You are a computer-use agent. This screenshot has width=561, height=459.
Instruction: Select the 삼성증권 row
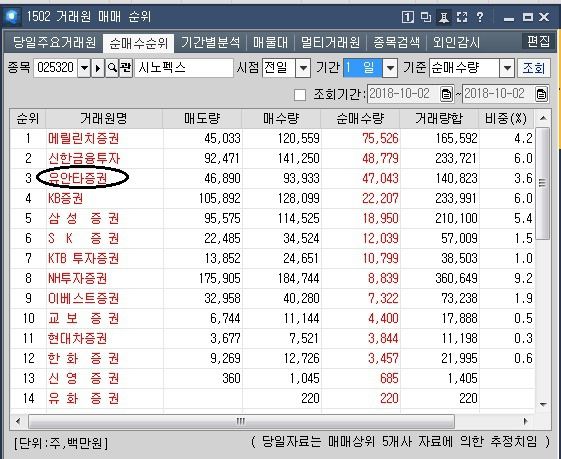[x=272, y=219]
